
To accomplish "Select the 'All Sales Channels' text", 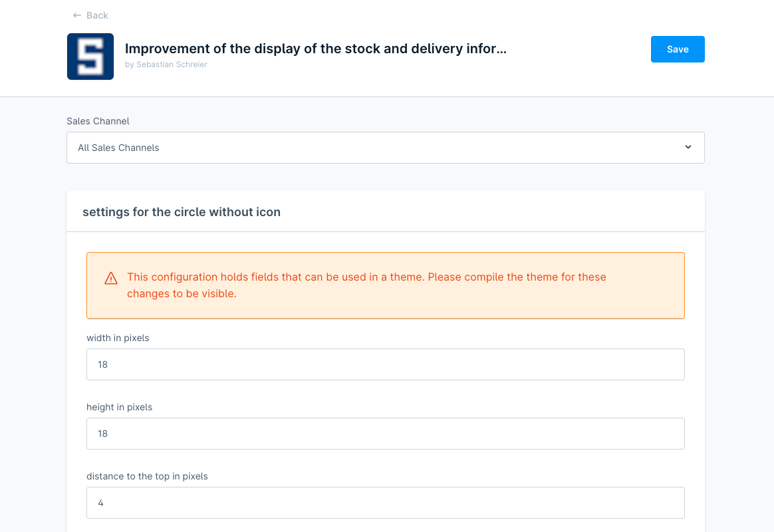I will (118, 148).
